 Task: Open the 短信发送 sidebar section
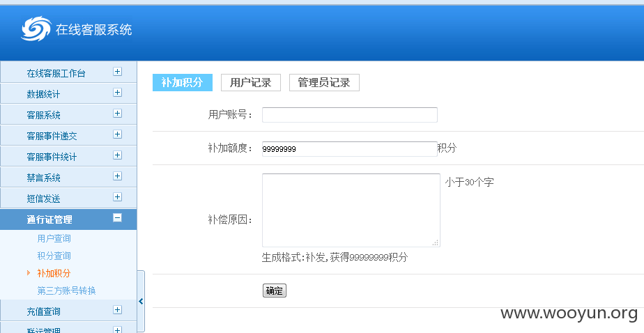pyautogui.click(x=68, y=198)
